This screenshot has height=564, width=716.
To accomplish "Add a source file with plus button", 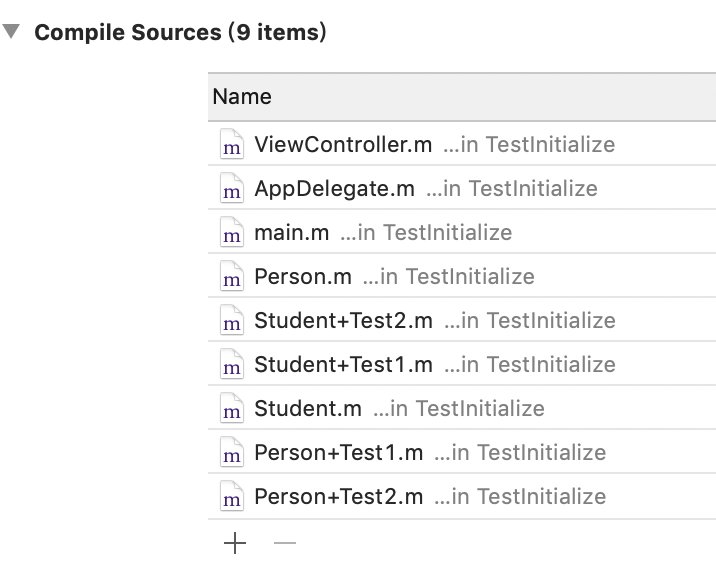I will pos(235,543).
